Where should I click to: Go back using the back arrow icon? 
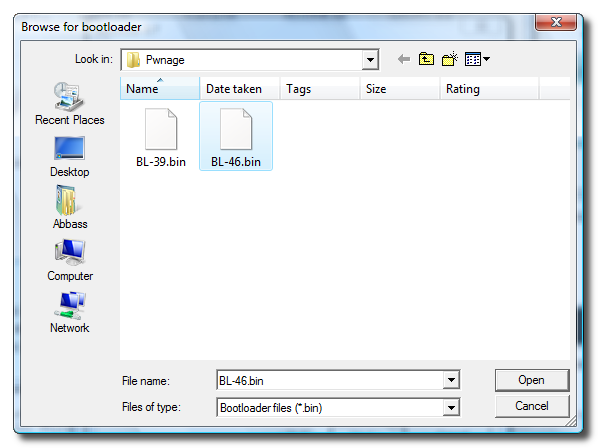pos(403,59)
